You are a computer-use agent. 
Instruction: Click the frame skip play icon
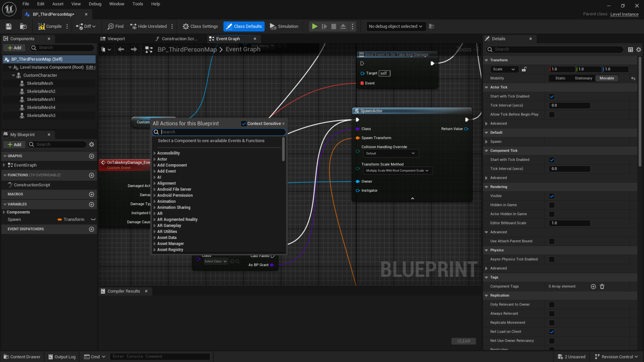(324, 27)
